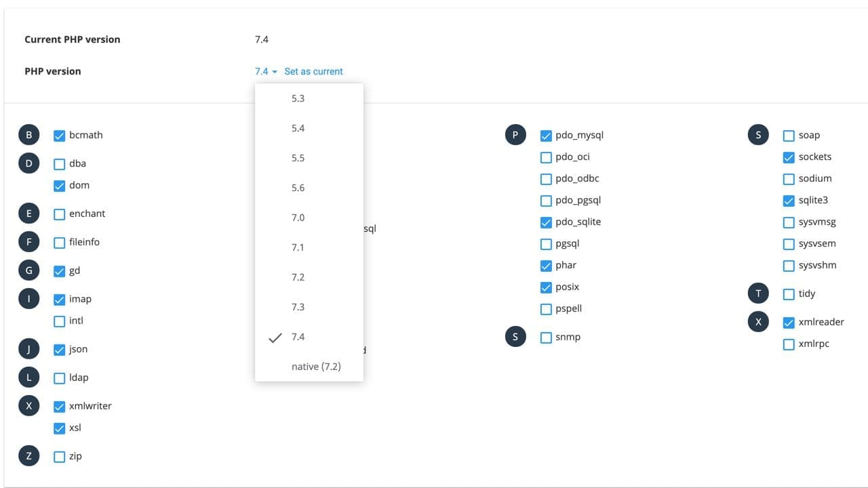The width and height of the screenshot is (868, 488).
Task: Select PHP version 5.6 from list
Action: 298,188
